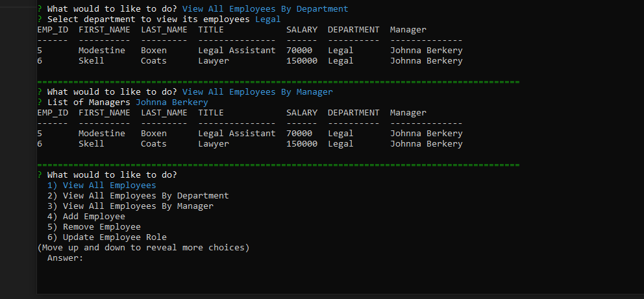Click the TITLE header of second table

coord(211,113)
